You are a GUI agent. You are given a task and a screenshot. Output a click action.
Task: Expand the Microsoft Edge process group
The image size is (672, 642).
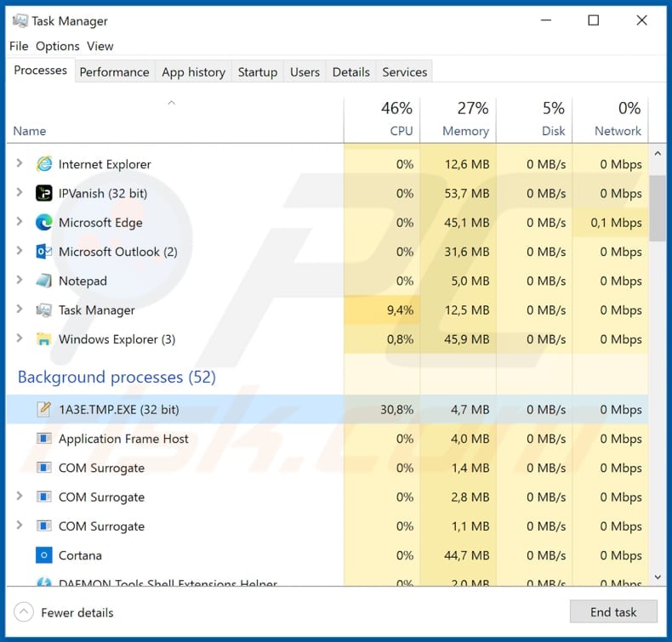(x=20, y=221)
